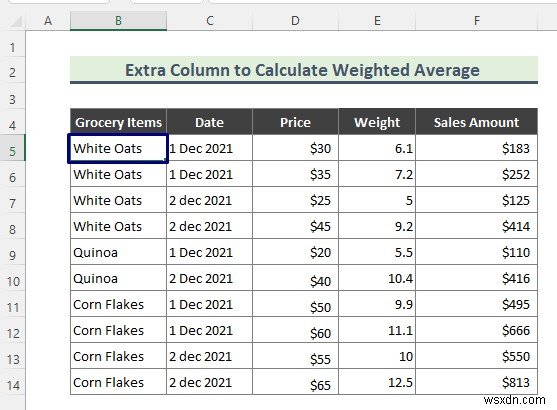Select the 'Weight' header cell
The image size is (557, 410).
(377, 122)
